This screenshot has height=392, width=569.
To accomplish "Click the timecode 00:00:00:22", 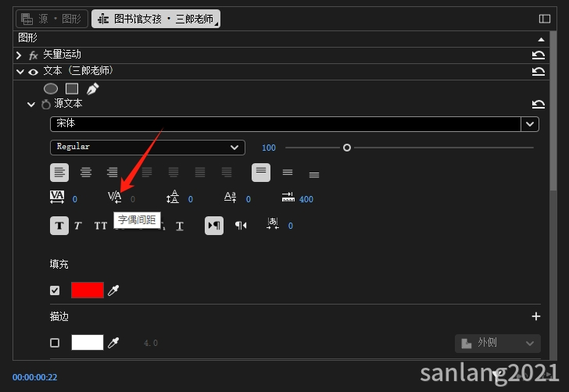I will tap(35, 377).
